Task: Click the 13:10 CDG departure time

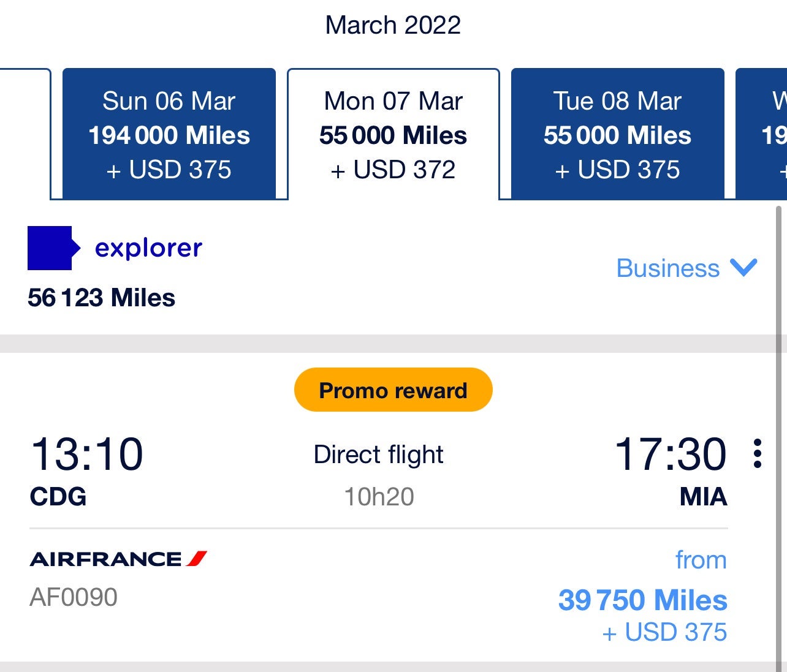Action: click(86, 455)
